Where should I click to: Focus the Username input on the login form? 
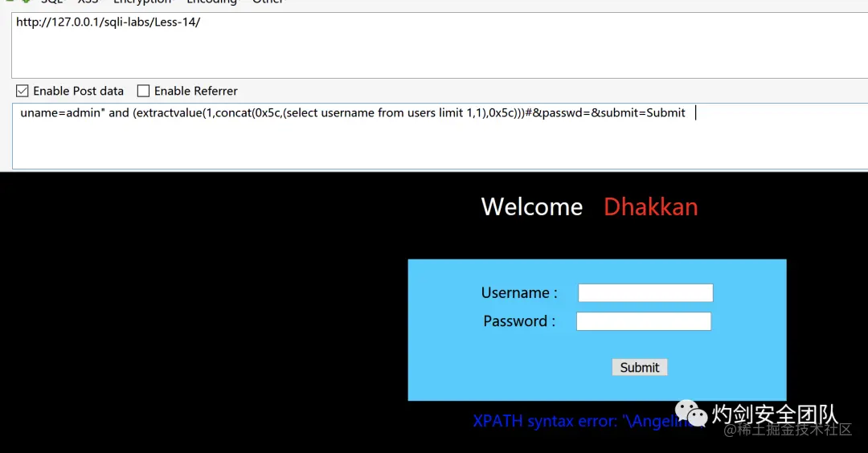[645, 292]
